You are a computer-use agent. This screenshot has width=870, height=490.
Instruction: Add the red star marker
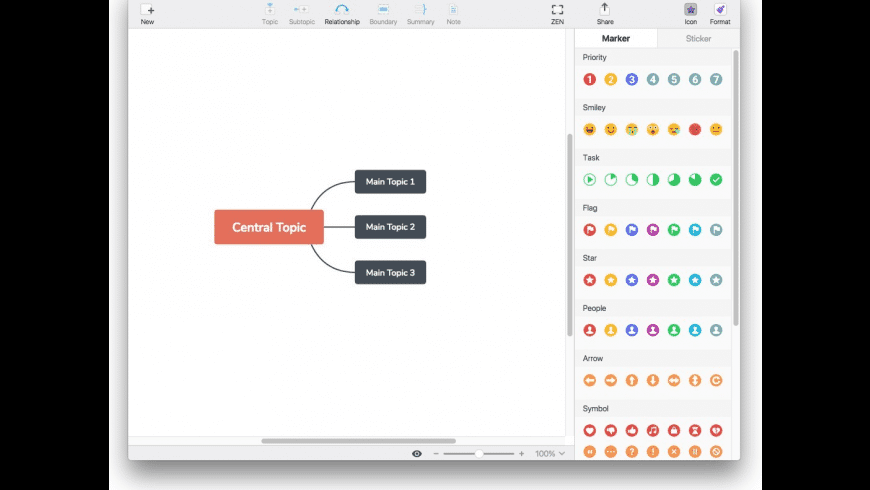click(x=589, y=280)
